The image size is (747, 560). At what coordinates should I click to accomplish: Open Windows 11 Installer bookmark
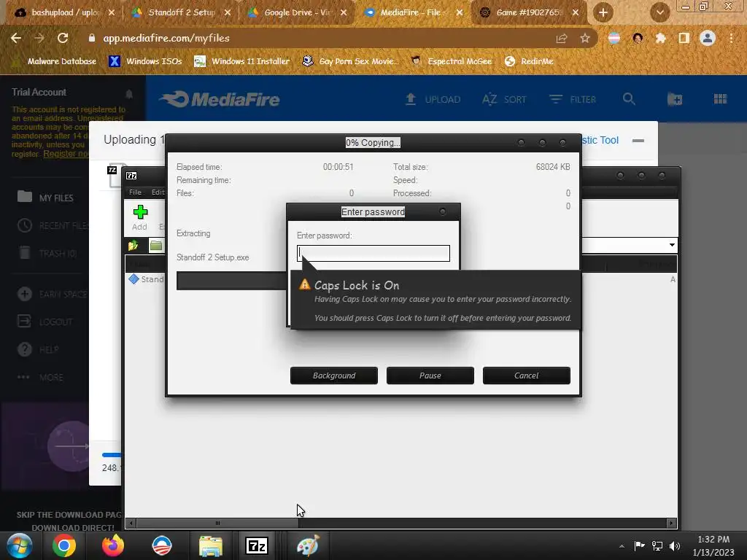pos(242,61)
